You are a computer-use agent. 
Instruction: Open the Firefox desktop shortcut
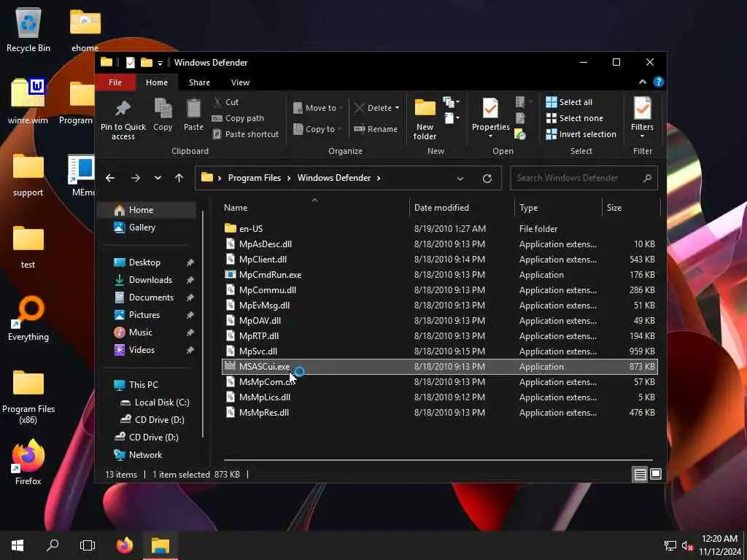(x=28, y=463)
